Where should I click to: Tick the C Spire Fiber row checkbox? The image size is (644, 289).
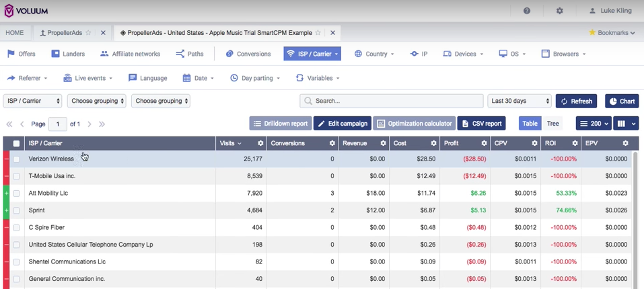point(16,228)
